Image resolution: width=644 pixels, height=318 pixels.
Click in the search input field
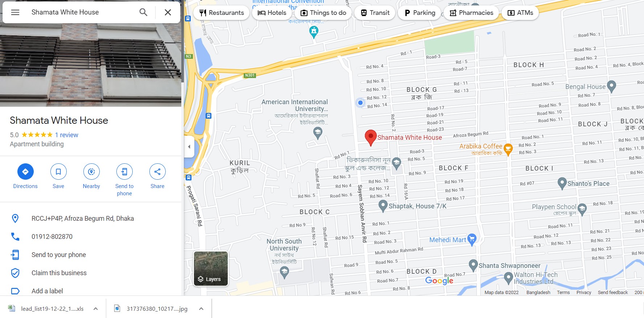click(x=82, y=12)
